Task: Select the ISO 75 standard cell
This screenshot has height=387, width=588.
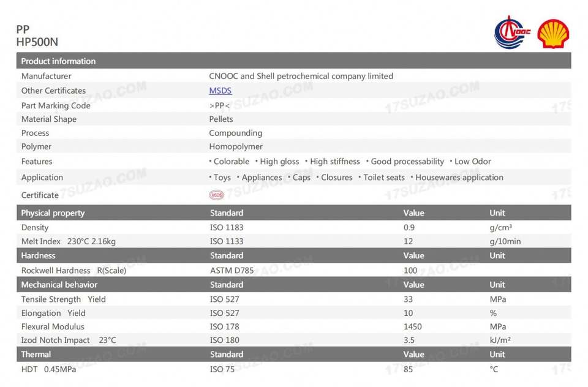Action: pyautogui.click(x=222, y=369)
